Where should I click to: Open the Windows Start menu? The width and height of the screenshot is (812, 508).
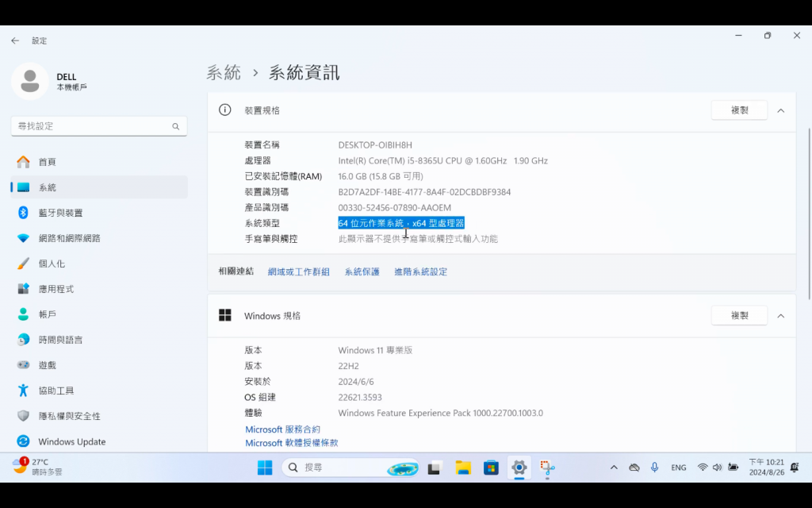(265, 468)
